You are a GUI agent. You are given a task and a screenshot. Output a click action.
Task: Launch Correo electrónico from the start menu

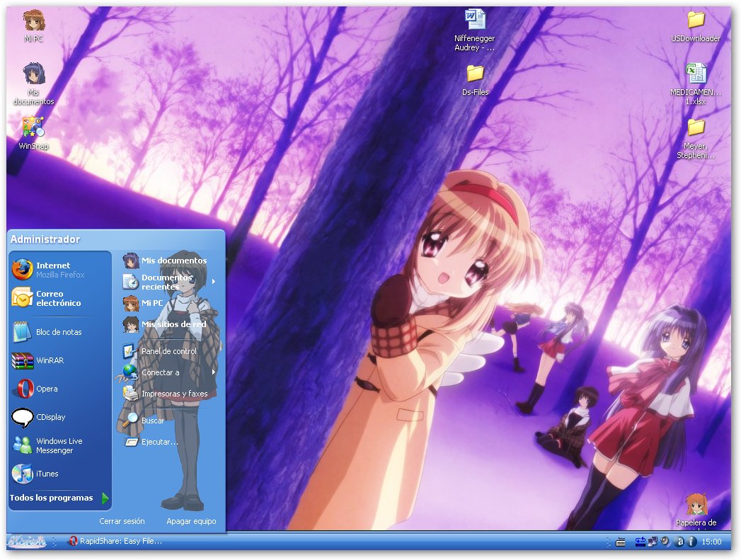click(59, 298)
